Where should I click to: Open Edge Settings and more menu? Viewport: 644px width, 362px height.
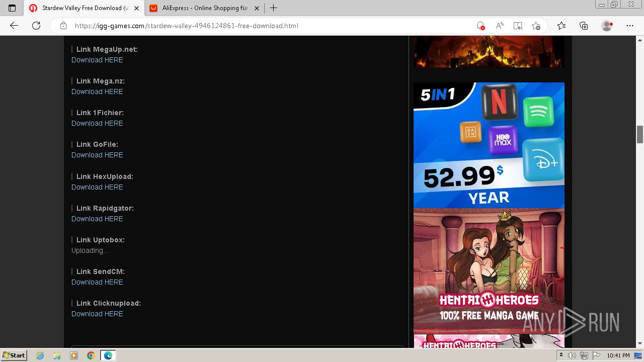[x=630, y=26]
